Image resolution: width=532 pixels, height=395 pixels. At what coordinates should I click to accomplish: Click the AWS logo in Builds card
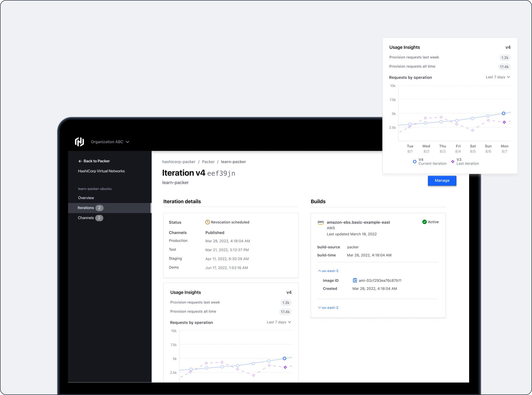(x=321, y=222)
